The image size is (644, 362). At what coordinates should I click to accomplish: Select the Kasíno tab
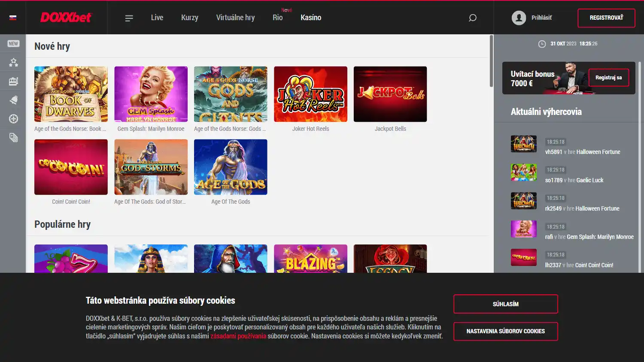[311, 18]
